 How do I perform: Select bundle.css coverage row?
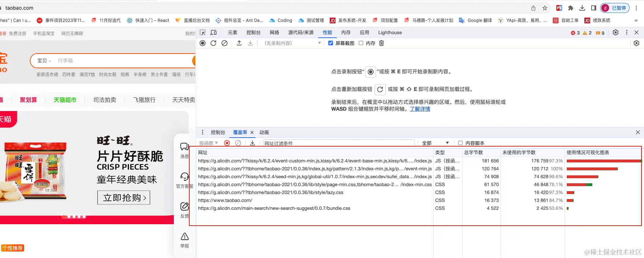point(419,208)
